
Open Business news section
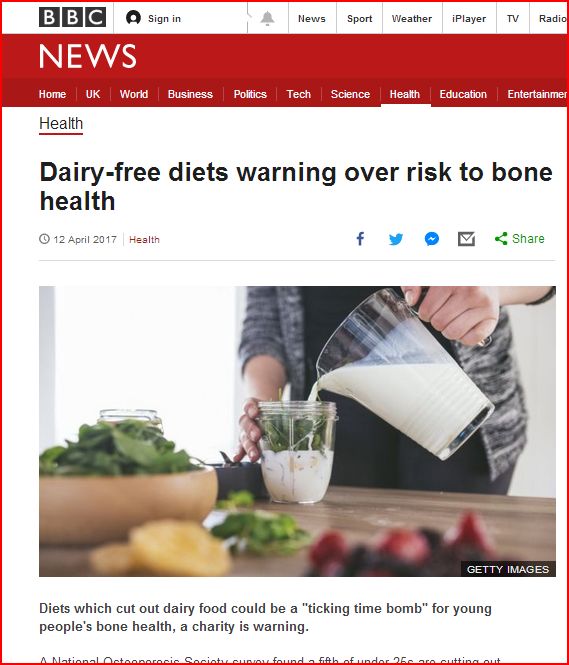(190, 94)
